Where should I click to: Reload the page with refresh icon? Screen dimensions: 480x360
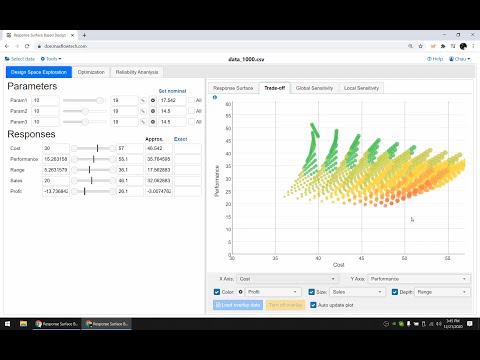click(27, 46)
